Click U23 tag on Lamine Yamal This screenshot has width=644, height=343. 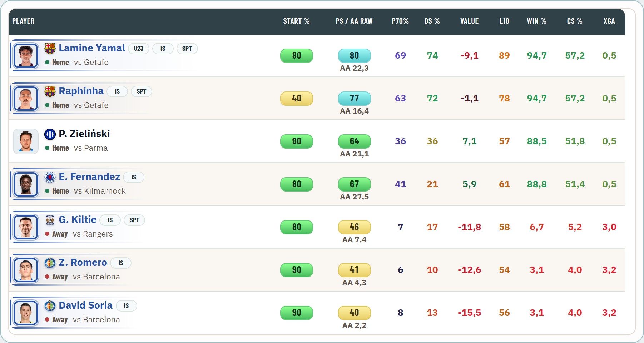click(x=139, y=49)
